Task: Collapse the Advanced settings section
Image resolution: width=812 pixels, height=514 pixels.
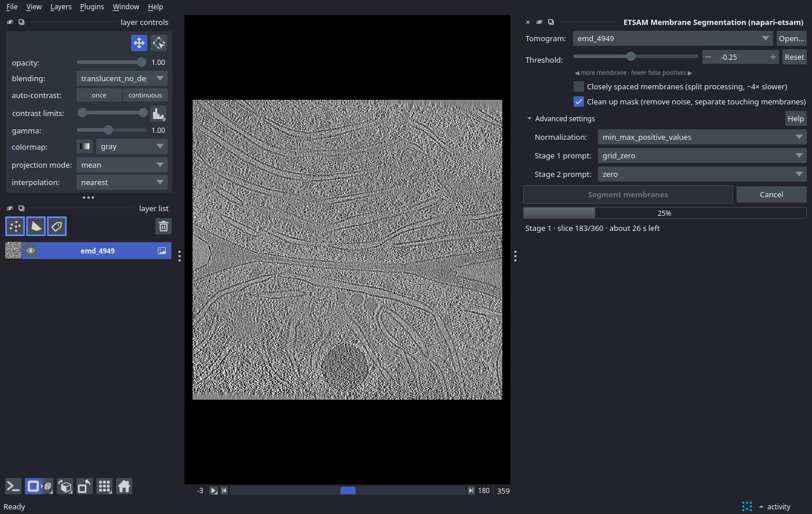Action: [560, 118]
